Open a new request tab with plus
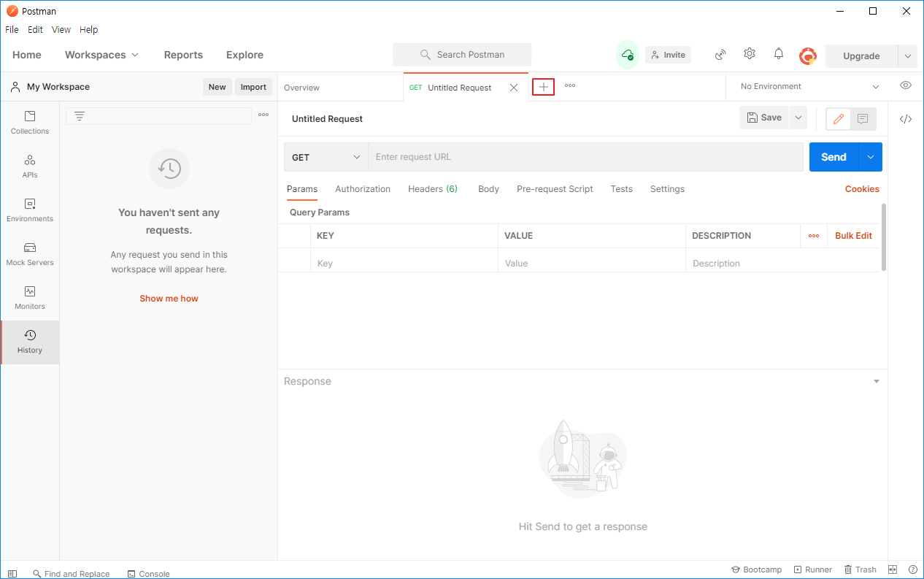 coord(543,87)
